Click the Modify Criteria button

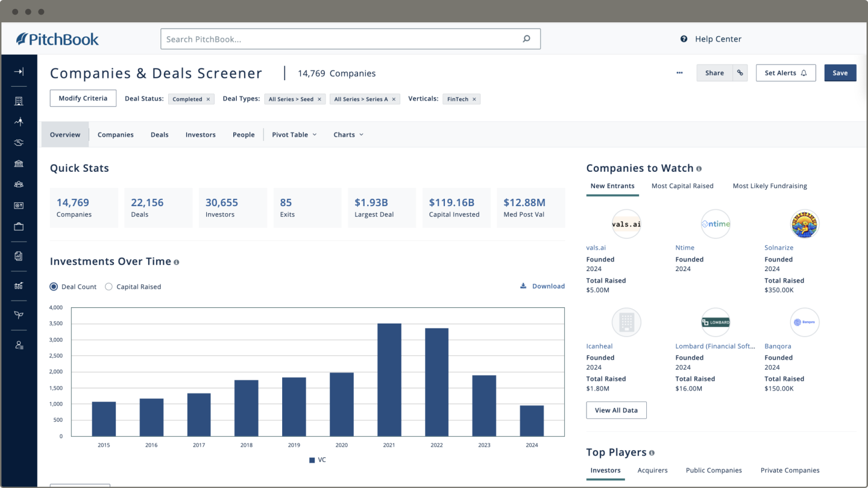(83, 98)
